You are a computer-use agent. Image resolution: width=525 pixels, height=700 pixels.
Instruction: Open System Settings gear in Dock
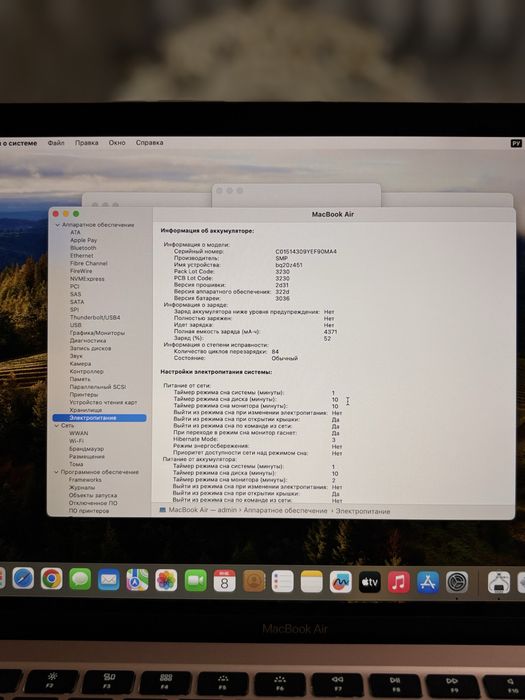[x=457, y=583]
